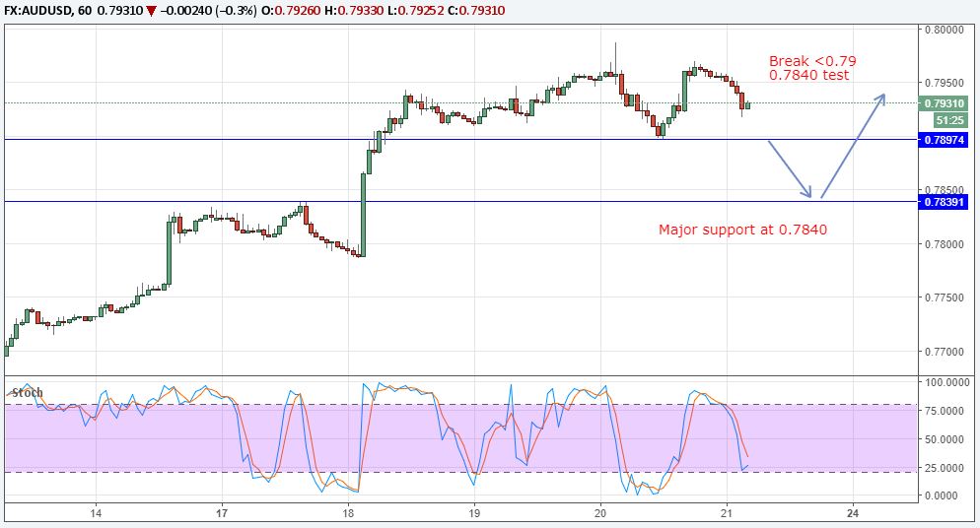Click the FX:AUDUSD symbol title
Image resolution: width=980 pixels, height=528 pixels.
36,11
